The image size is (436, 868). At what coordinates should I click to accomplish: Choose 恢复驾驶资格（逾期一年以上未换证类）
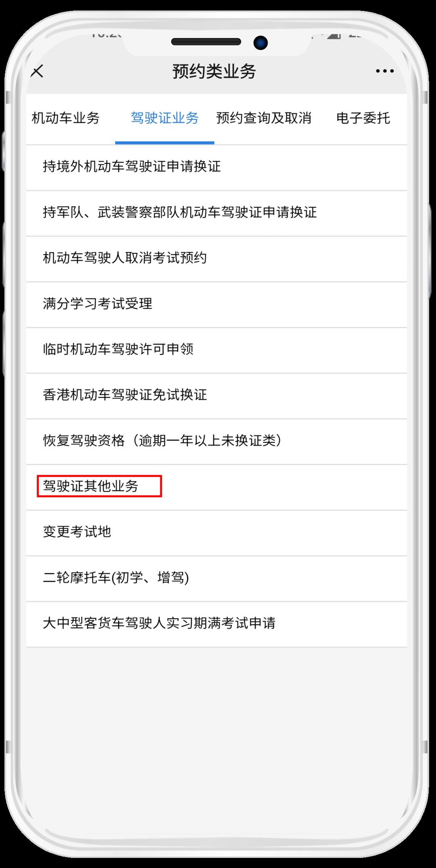coord(216,441)
